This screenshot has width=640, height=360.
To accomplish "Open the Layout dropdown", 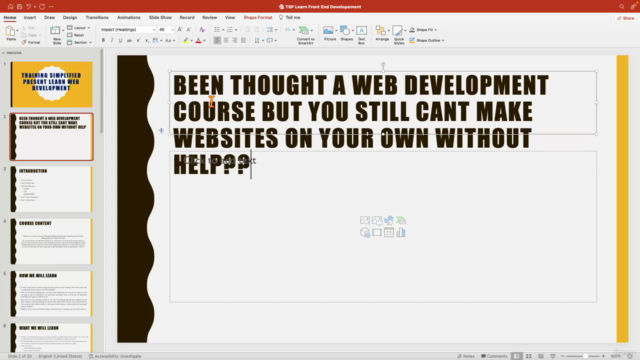I will pos(78,28).
